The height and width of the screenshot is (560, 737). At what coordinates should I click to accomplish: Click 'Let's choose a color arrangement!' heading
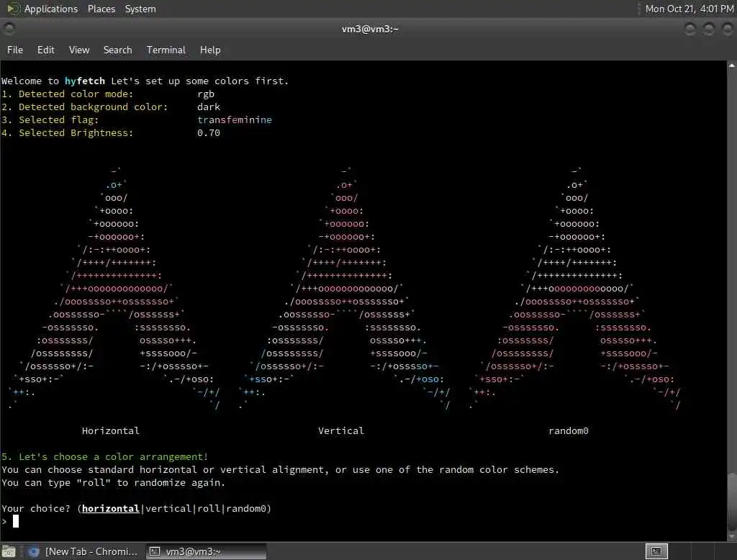[113, 456]
